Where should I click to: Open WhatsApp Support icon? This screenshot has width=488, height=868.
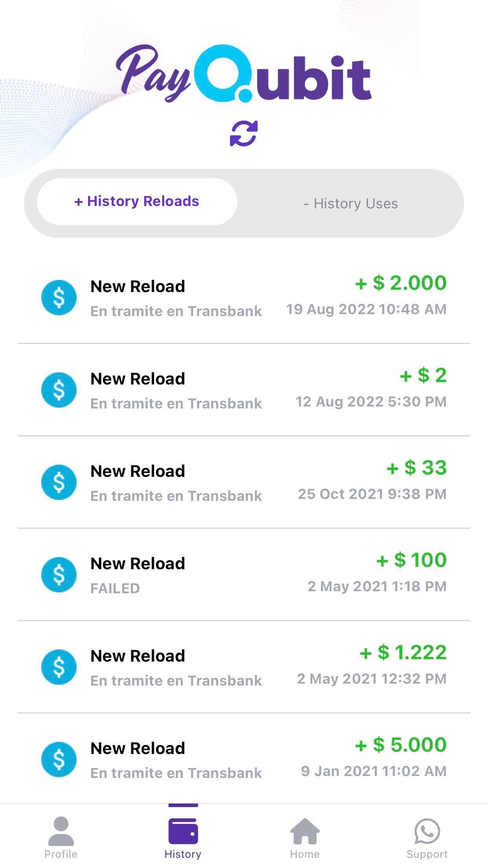click(427, 830)
